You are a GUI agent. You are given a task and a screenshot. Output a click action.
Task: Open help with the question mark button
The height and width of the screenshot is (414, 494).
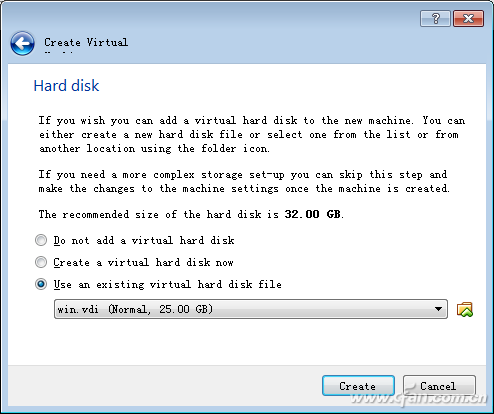pyautogui.click(x=435, y=18)
